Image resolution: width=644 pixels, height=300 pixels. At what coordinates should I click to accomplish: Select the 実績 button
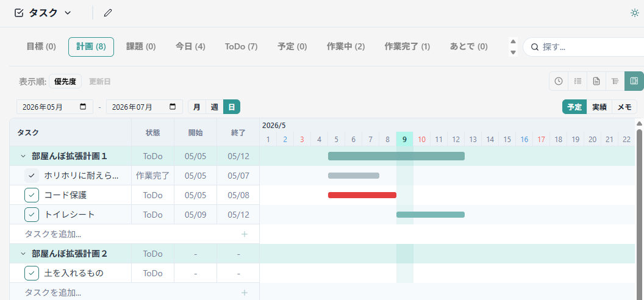coord(599,107)
